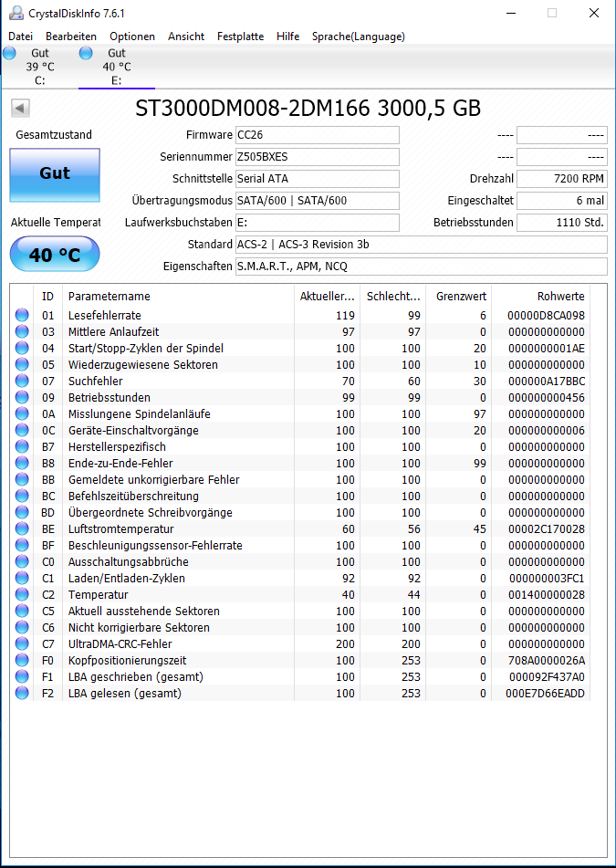Click the Aktueller... column header

327,297
